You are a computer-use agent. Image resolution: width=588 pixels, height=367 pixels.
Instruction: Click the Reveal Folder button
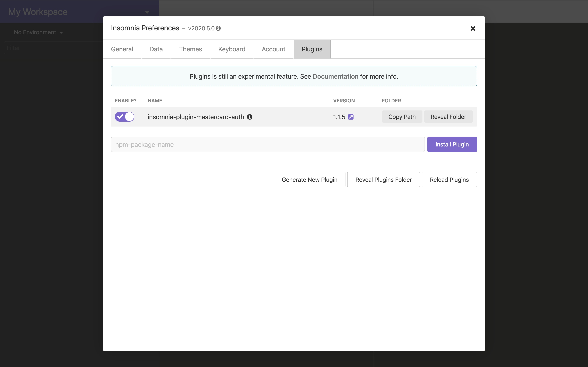click(x=448, y=117)
